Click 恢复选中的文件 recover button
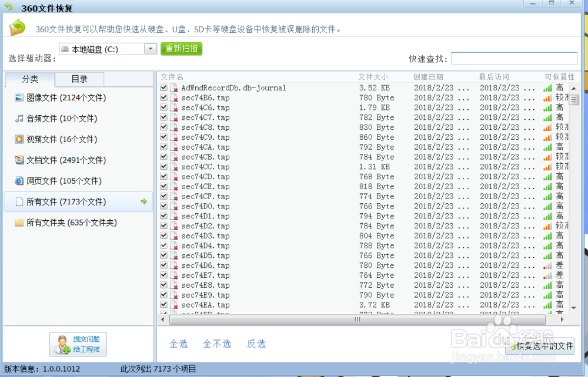 [x=540, y=346]
